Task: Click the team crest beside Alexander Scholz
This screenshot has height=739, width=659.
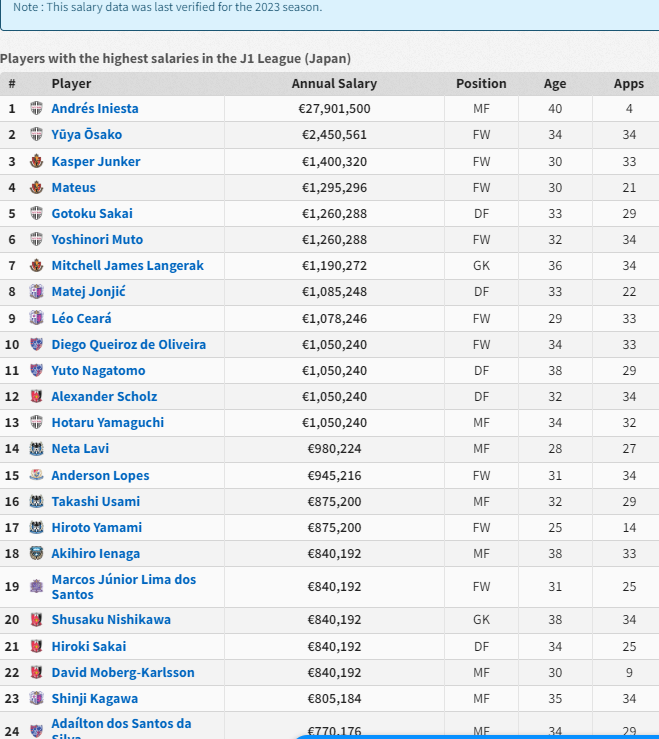Action: (x=37, y=397)
